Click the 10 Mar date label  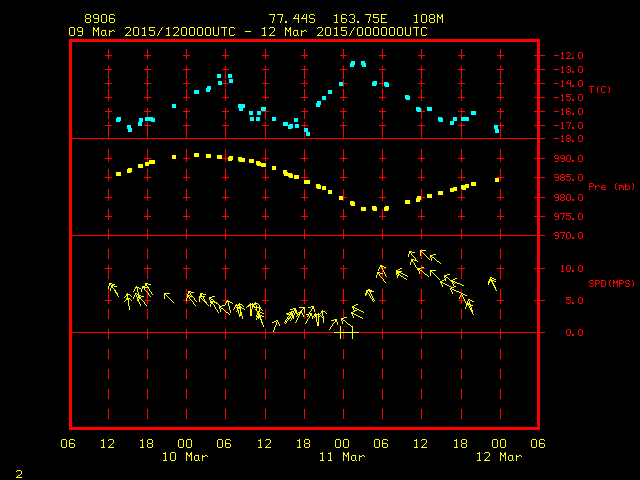(185, 457)
